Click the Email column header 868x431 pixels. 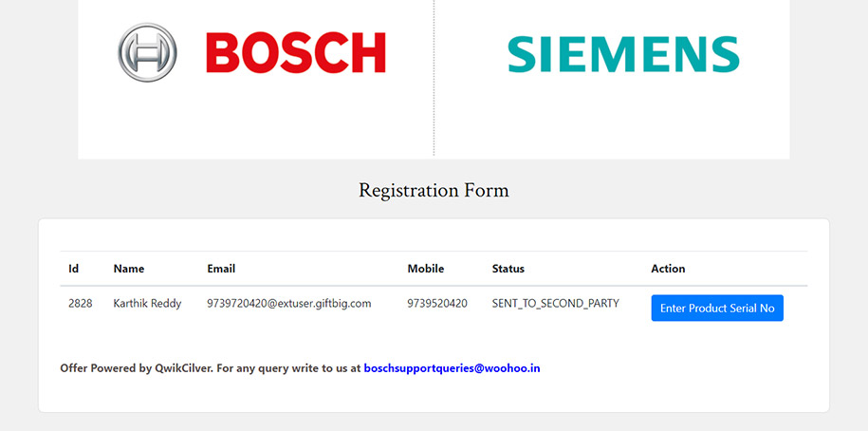[x=221, y=269]
